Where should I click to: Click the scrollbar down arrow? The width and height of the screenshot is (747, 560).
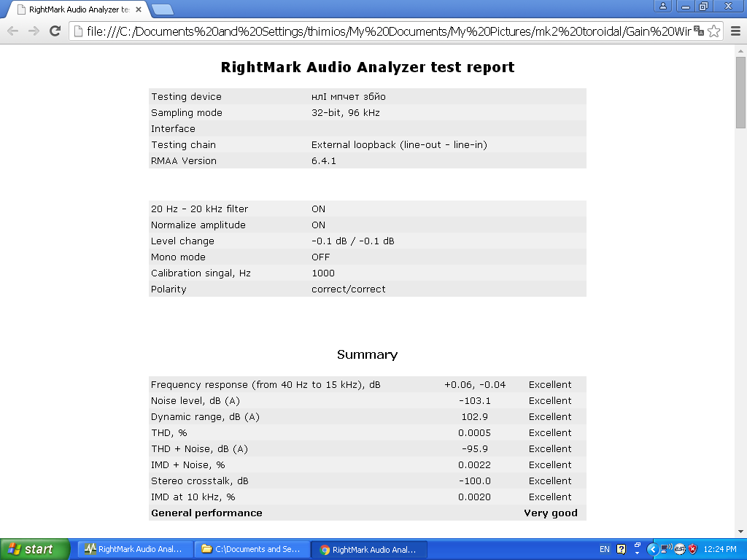[740, 532]
